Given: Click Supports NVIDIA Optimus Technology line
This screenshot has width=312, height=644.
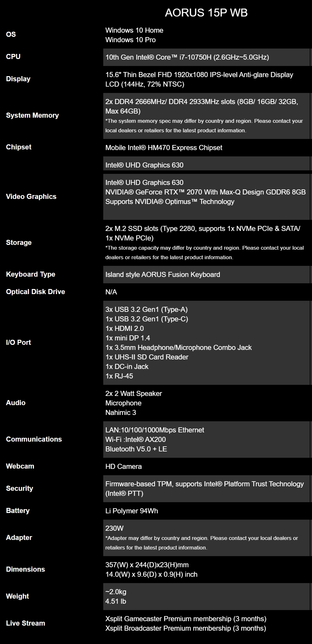Looking at the screenshot, I should coord(170,202).
